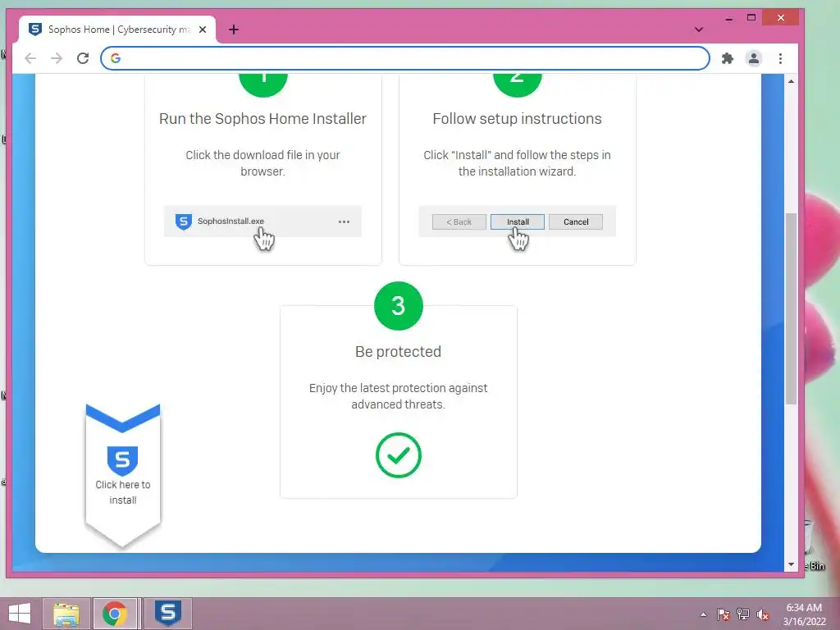
Task: Click the Install button in the wizard illustration
Action: pyautogui.click(x=518, y=221)
